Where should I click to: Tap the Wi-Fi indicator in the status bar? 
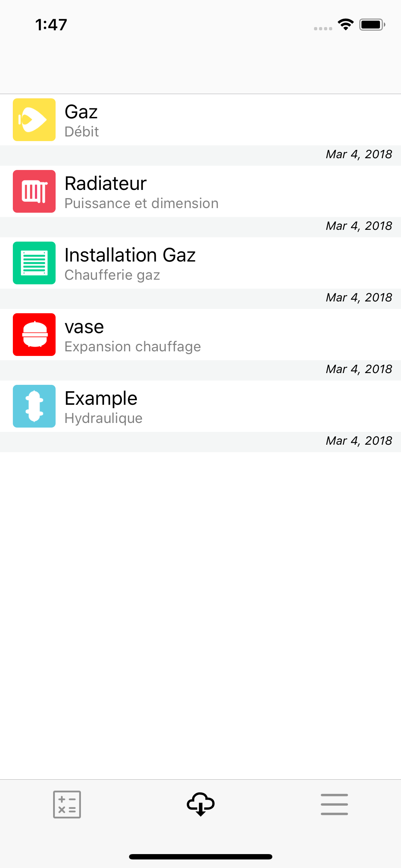click(x=344, y=24)
